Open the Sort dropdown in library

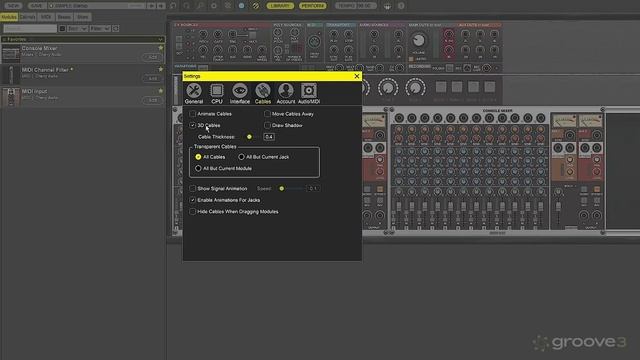[x=77, y=29]
